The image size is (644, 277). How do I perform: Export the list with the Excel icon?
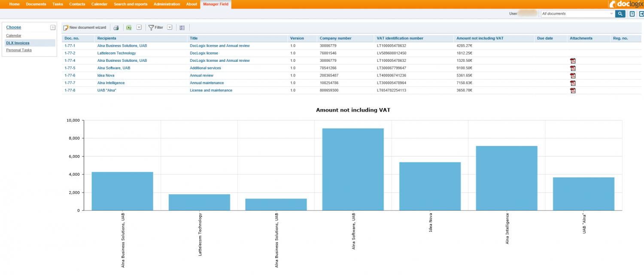129,27
